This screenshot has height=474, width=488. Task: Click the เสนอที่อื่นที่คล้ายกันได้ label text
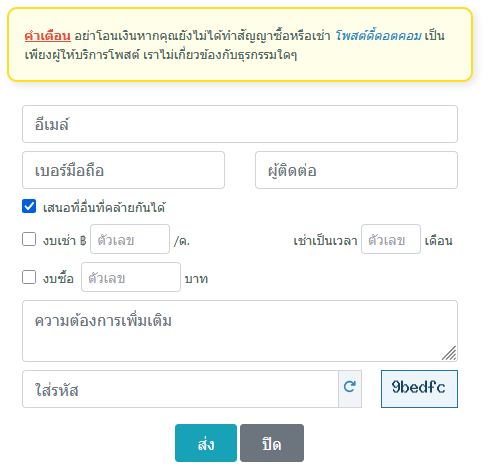click(x=104, y=208)
